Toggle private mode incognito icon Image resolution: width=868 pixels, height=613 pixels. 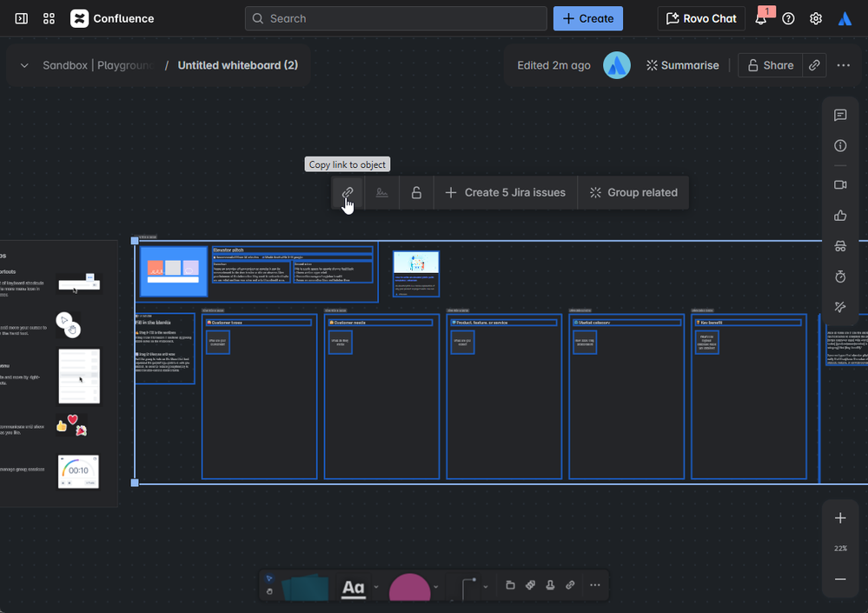[x=840, y=246]
